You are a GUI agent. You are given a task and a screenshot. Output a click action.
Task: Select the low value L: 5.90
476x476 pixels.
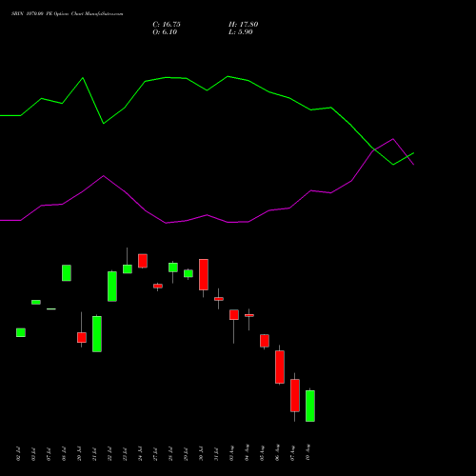[x=241, y=32]
